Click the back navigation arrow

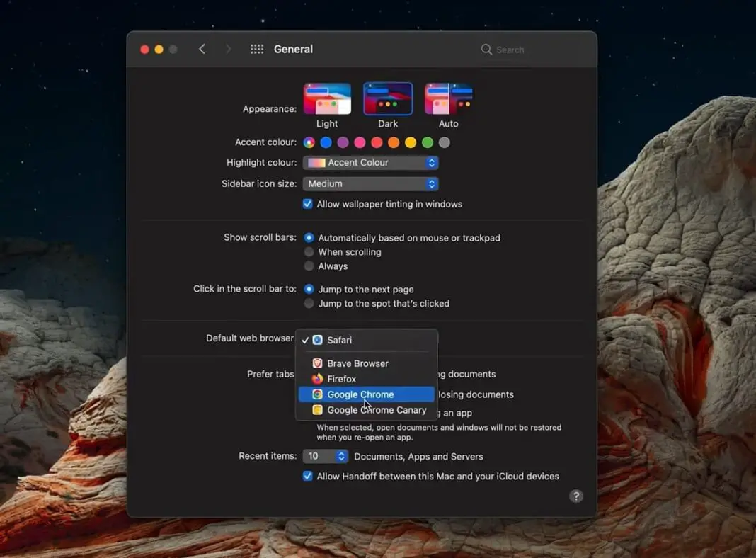(202, 49)
